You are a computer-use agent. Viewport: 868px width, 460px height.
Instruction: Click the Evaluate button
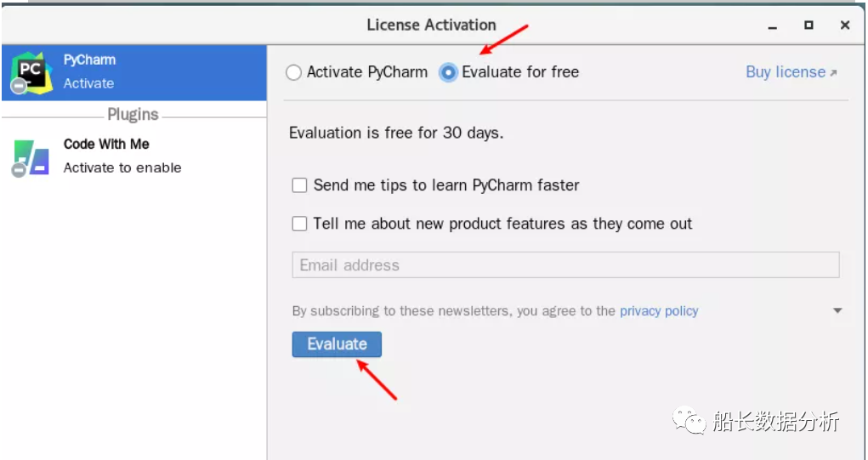pyautogui.click(x=337, y=344)
